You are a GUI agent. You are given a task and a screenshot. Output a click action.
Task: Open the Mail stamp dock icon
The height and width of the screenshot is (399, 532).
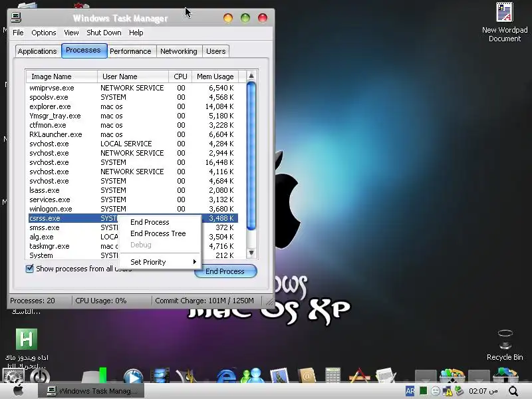pyautogui.click(x=279, y=376)
